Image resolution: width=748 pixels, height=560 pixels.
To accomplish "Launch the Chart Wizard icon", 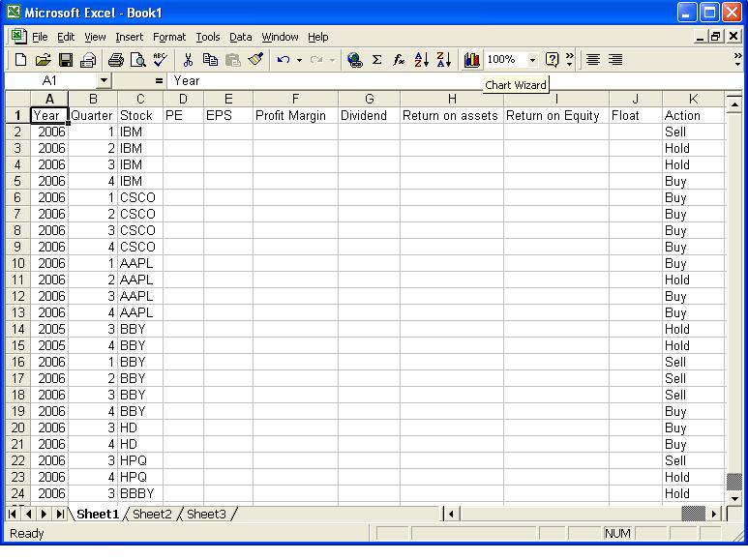I will 471,60.
